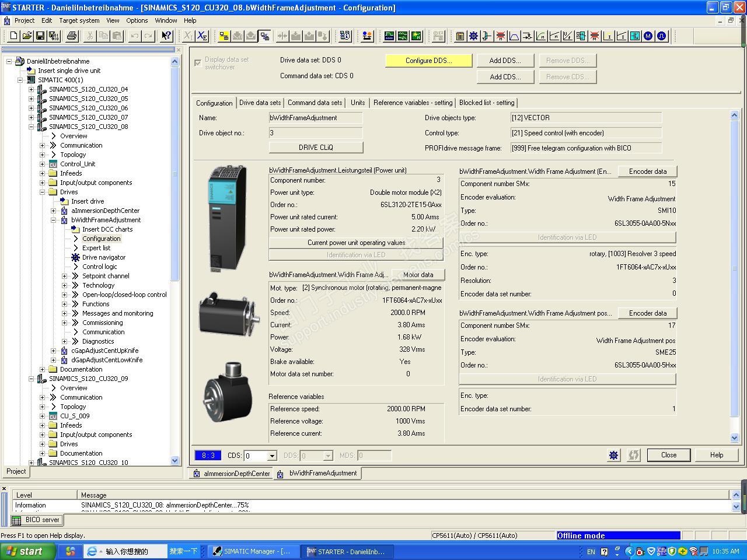Expand the Setpoint channel tree node

click(x=65, y=276)
